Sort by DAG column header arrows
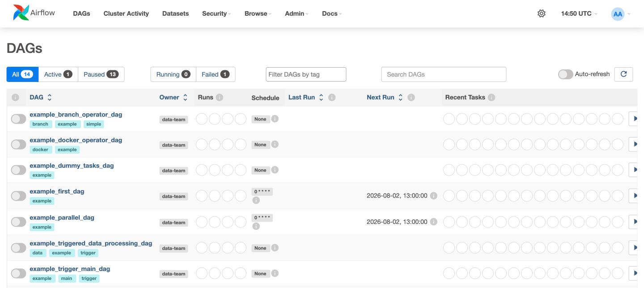Viewport: 644px width, 288px height. (x=49, y=97)
